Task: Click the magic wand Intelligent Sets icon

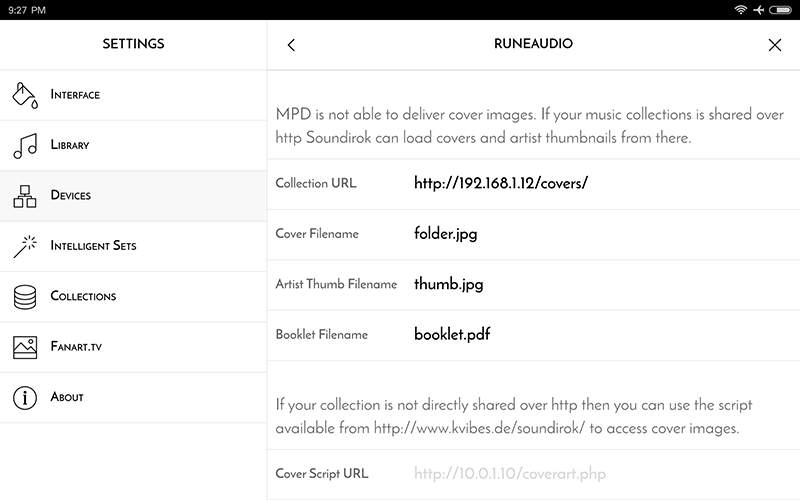Action: click(25, 246)
